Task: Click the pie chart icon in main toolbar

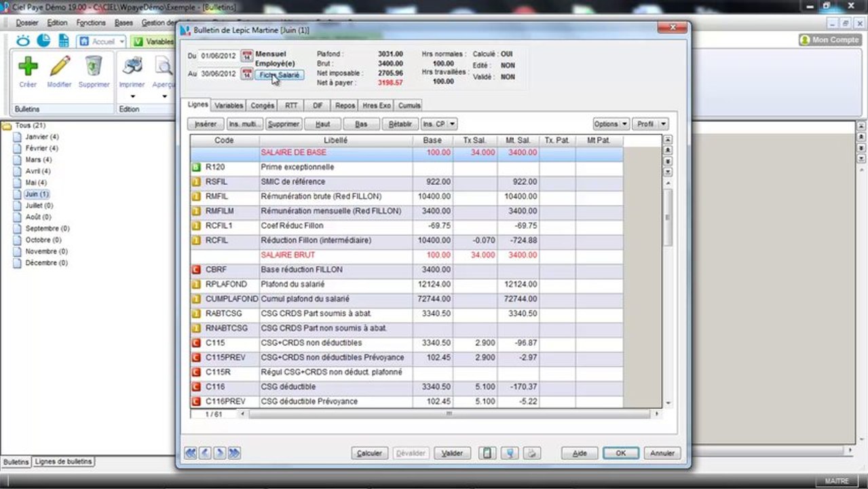Action: (x=43, y=41)
